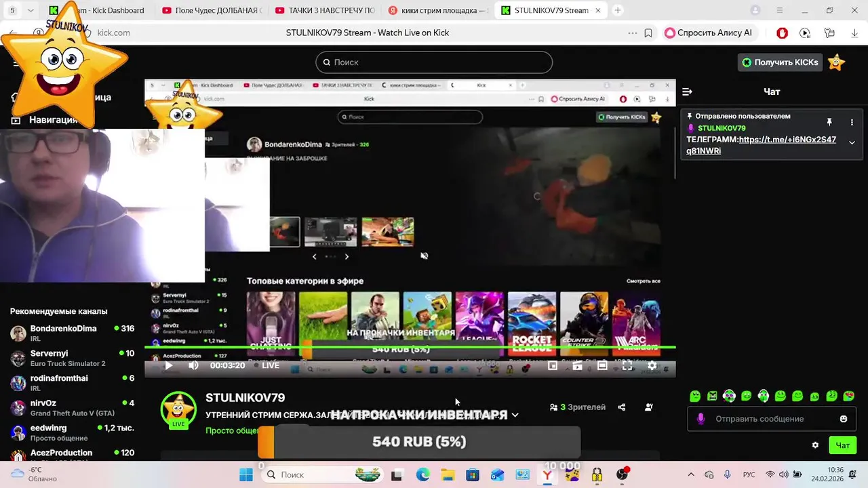This screenshot has width=868, height=488.
Task: Mute the stream player volume
Action: (193, 365)
